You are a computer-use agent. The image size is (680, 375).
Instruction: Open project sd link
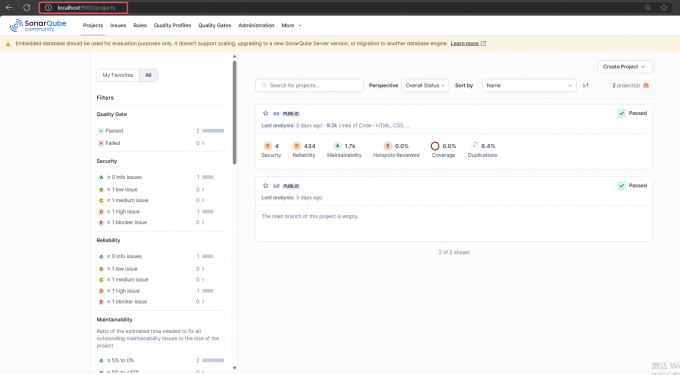[276, 186]
